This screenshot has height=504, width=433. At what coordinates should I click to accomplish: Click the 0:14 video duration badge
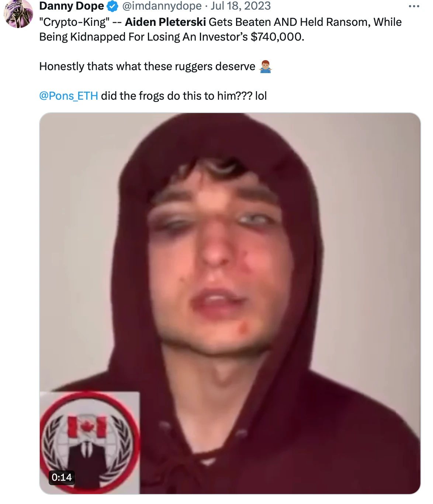[62, 477]
